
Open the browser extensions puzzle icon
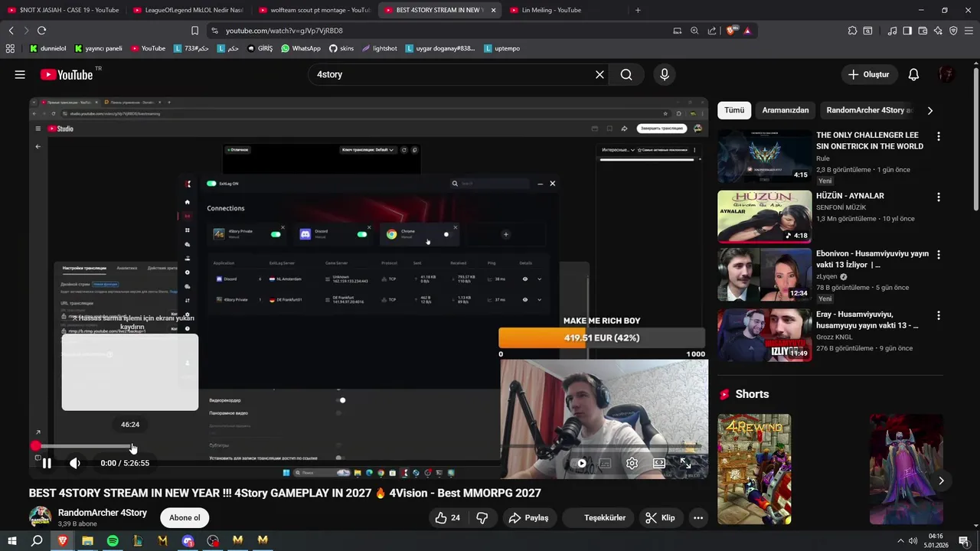point(852,31)
